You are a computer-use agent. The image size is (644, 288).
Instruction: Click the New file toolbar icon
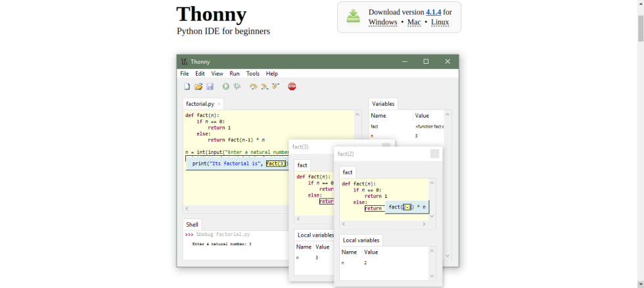tap(187, 86)
